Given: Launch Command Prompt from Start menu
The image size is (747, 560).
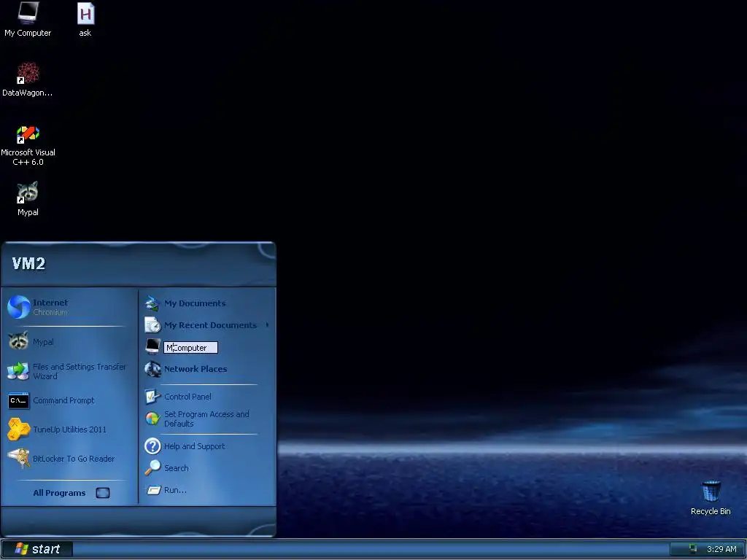Looking at the screenshot, I should click(69, 400).
